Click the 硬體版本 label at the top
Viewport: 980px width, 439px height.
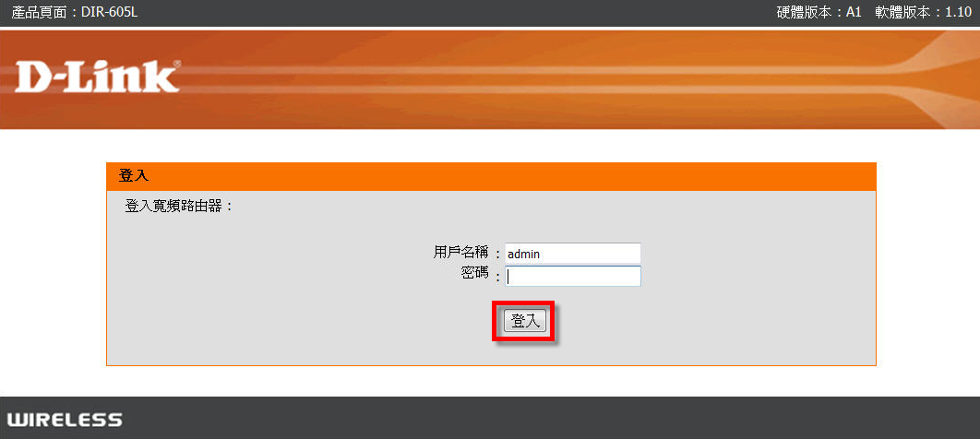tap(805, 12)
